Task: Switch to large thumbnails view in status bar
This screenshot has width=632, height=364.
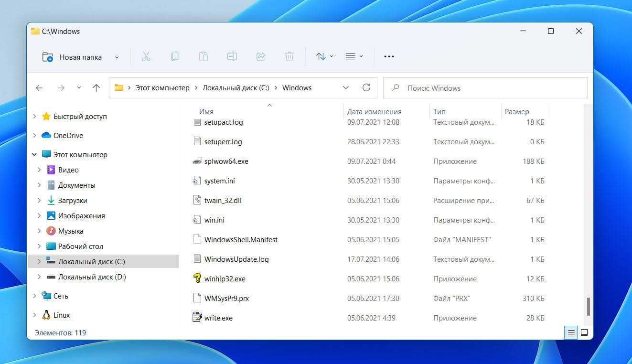Action: tap(584, 332)
